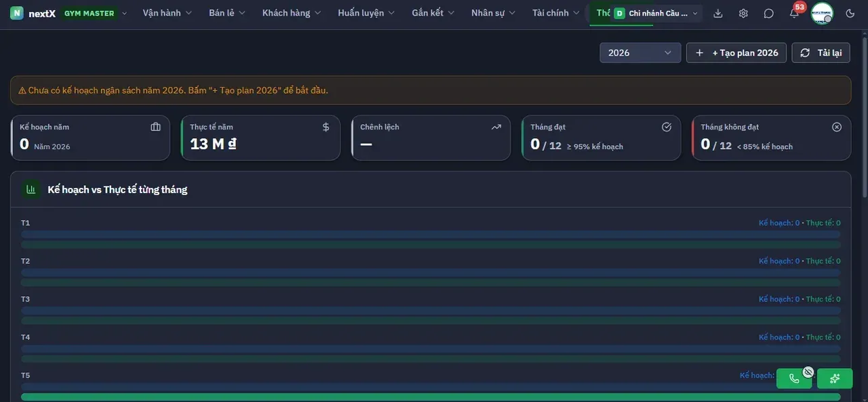Open the Huấn luyện menu
868x402 pixels.
tap(366, 13)
